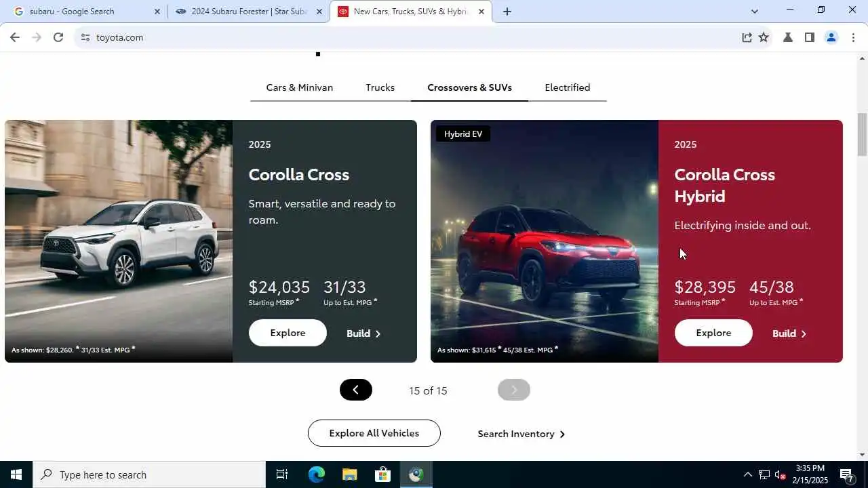Viewport: 868px width, 488px height.
Task: Click the 31/33 MPG value
Action: point(344,287)
